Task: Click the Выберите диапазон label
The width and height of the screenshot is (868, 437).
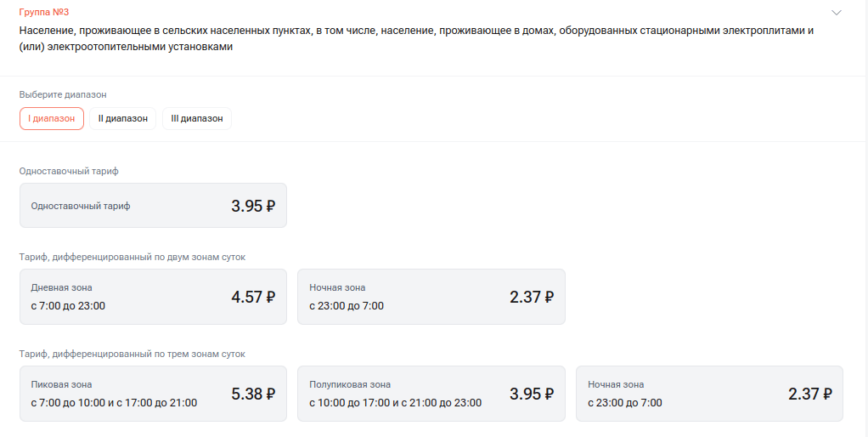Action: 63,95
